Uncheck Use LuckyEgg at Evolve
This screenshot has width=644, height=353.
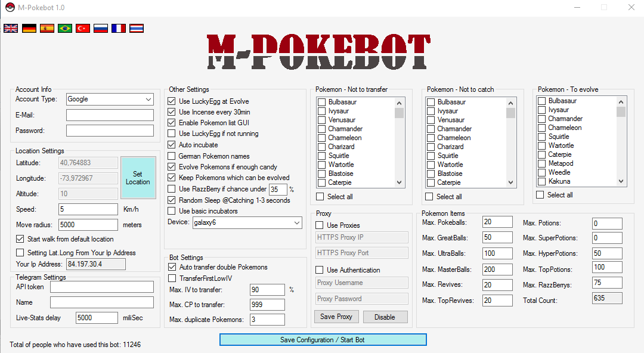[x=172, y=101]
